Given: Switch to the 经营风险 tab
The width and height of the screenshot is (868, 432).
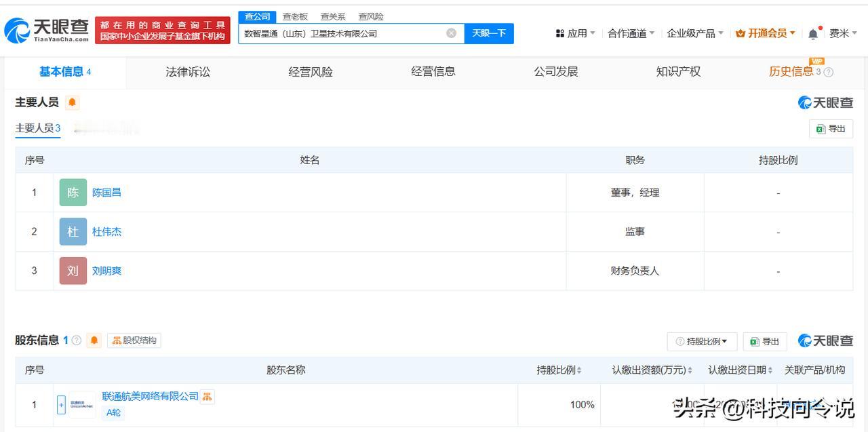Looking at the screenshot, I should click(311, 72).
